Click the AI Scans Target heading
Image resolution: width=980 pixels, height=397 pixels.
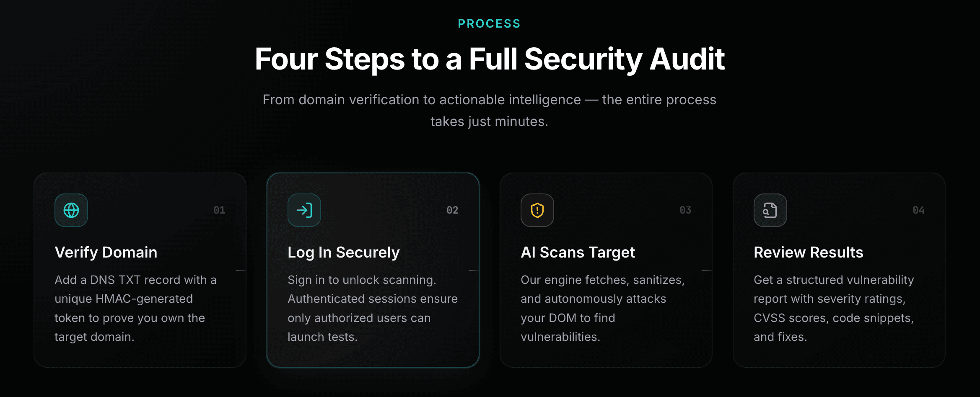tap(578, 252)
